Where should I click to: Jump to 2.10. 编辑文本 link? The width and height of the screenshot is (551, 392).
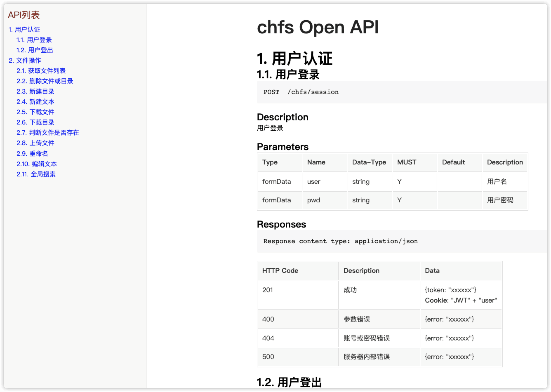click(37, 164)
